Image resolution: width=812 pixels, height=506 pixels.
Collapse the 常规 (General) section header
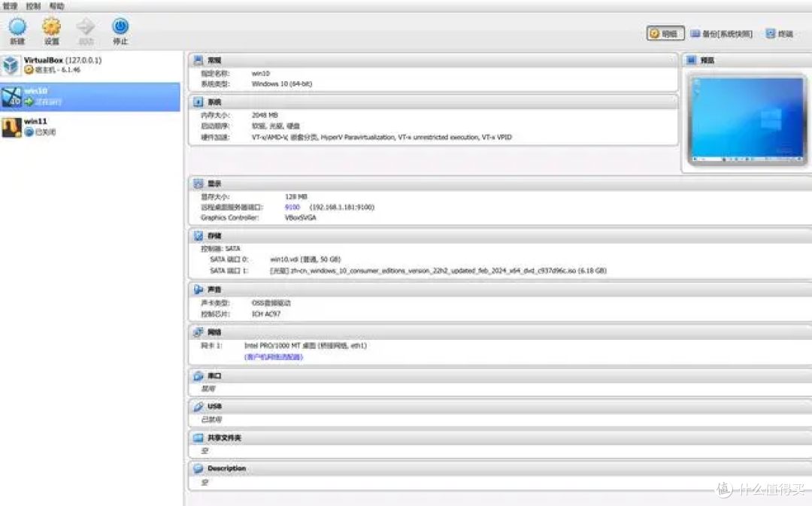(214, 60)
